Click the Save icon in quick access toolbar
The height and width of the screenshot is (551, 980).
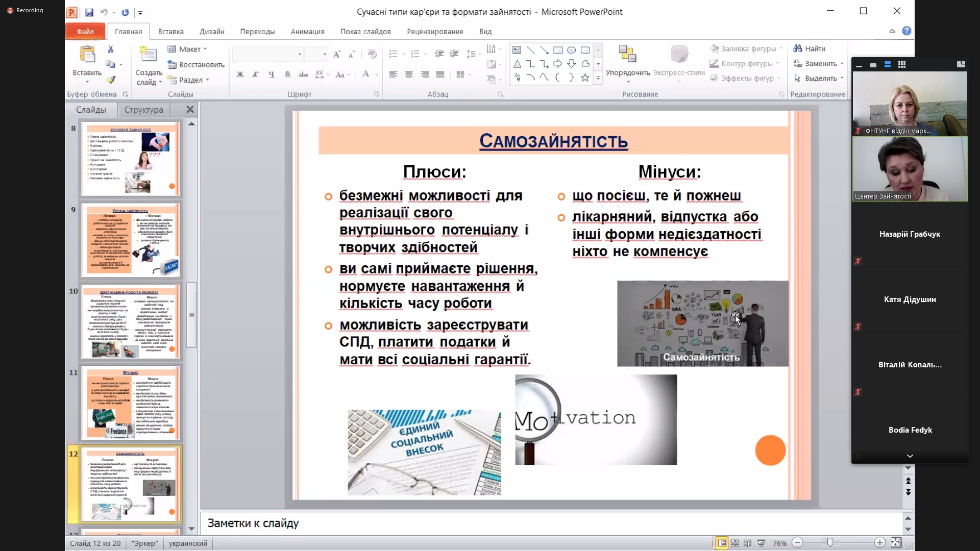click(x=89, y=12)
